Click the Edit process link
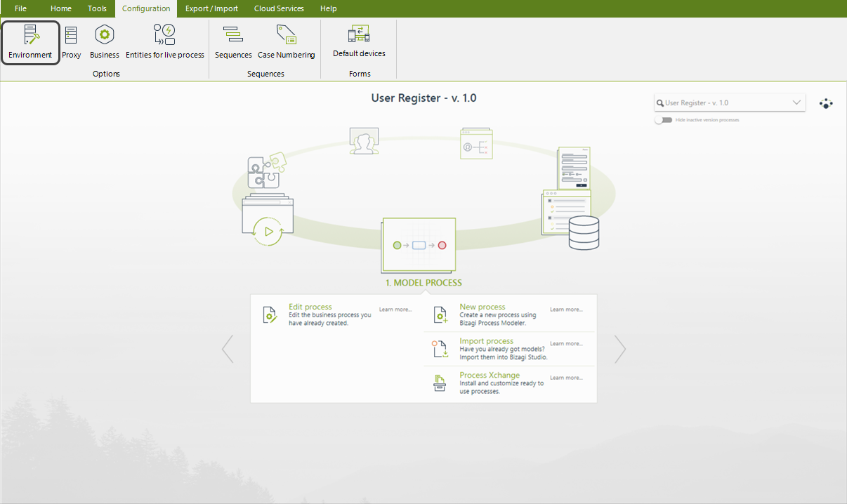Viewport: 847px width, 504px height. (x=310, y=307)
